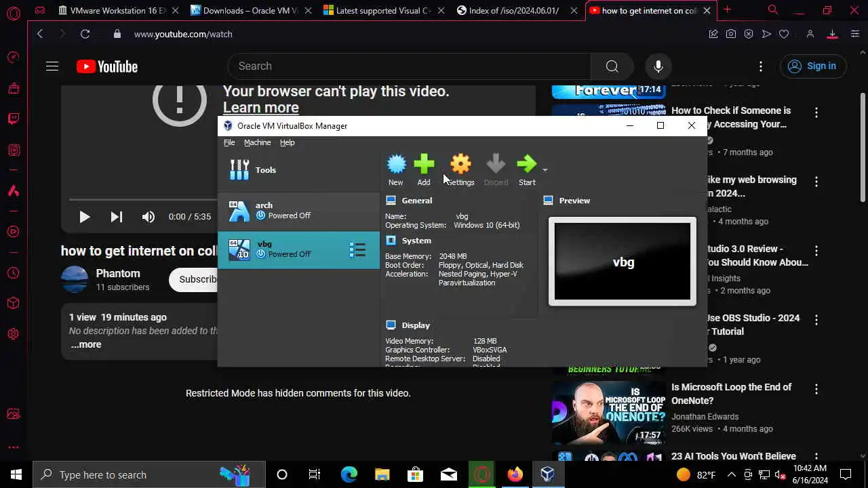Click the System section header

point(416,241)
